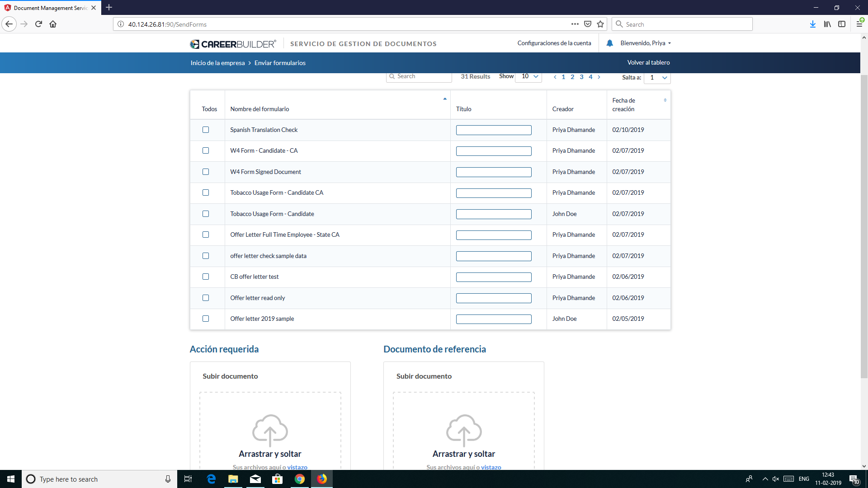
Task: Click the next page arrow in pagination
Action: [x=599, y=77]
